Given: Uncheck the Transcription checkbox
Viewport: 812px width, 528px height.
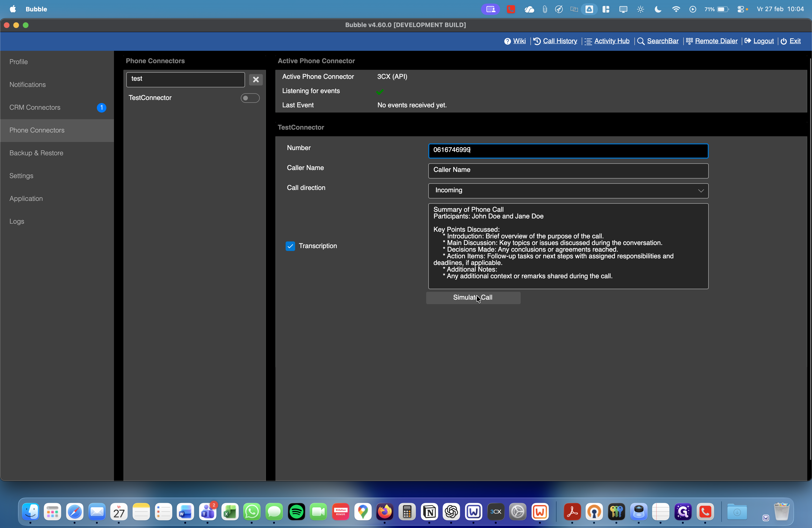Looking at the screenshot, I should [290, 246].
